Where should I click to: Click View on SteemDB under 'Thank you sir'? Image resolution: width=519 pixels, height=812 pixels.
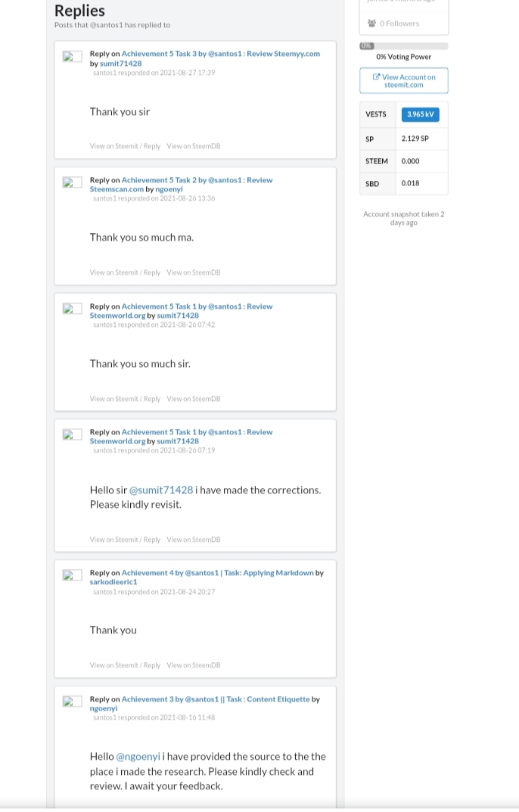pyautogui.click(x=194, y=146)
